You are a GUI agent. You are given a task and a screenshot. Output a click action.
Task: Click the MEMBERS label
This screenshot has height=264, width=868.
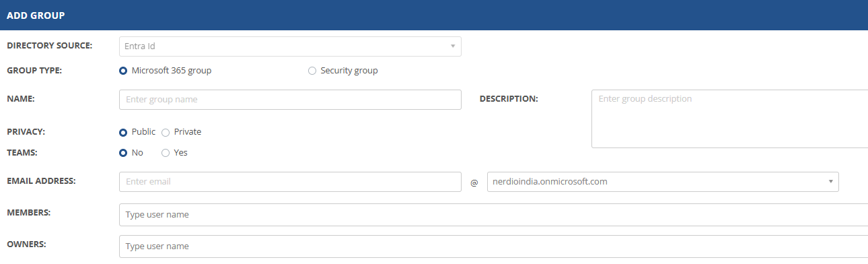tap(28, 213)
